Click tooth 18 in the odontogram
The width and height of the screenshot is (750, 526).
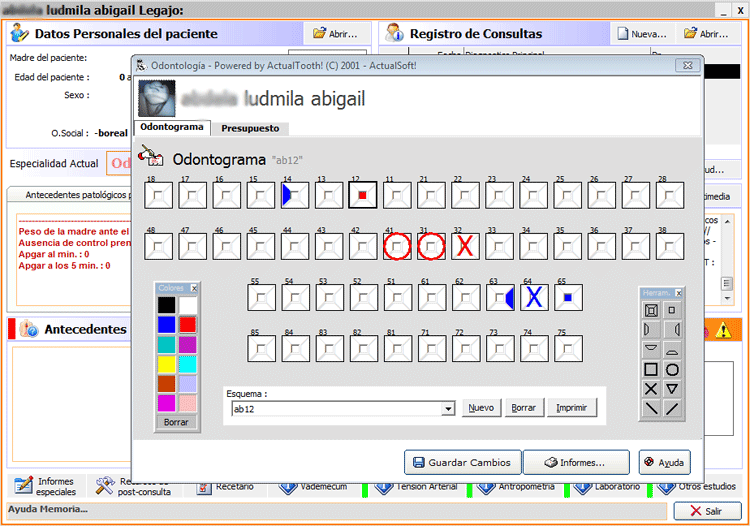pyautogui.click(x=158, y=194)
